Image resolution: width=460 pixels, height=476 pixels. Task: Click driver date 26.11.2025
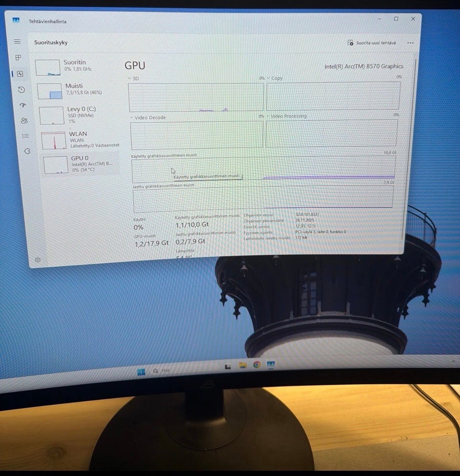point(305,220)
